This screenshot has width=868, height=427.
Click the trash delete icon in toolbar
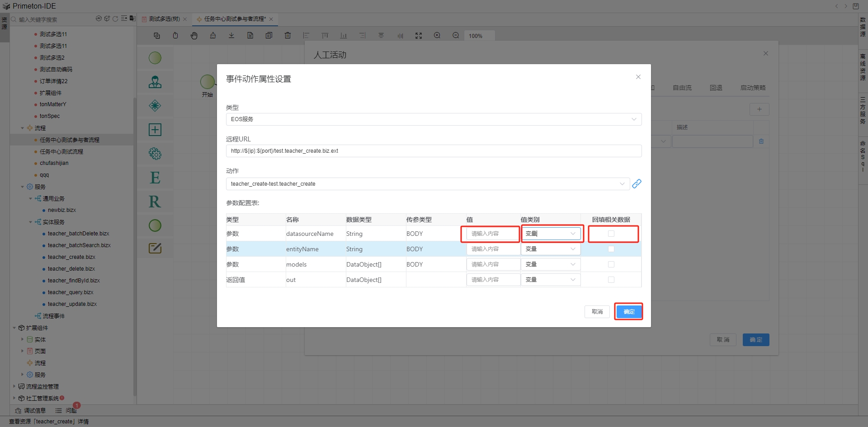pos(288,36)
